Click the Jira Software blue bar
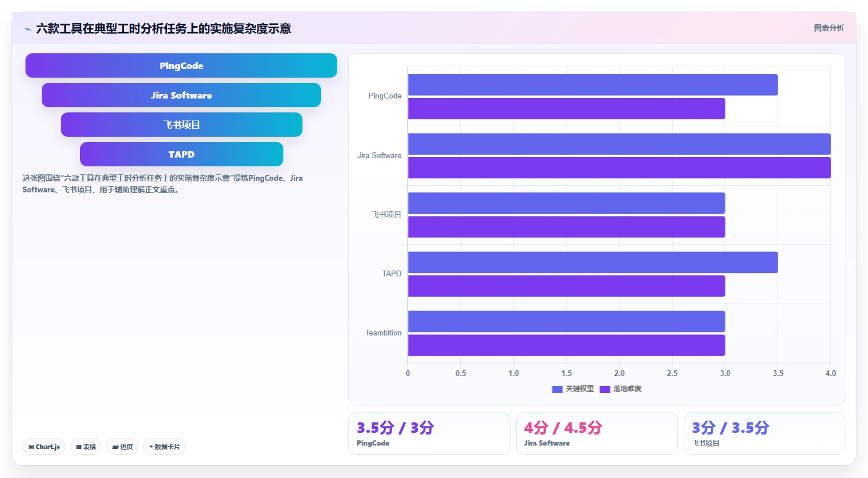868x478 pixels. pos(619,144)
